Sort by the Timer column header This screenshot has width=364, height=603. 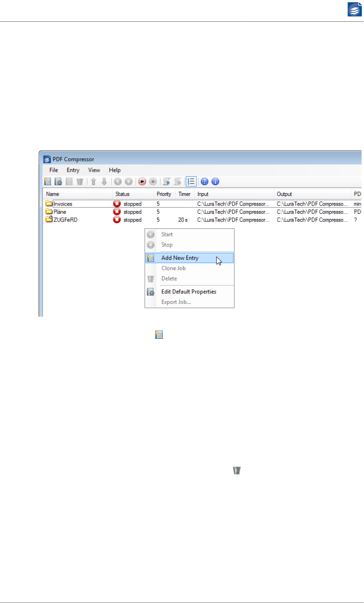tap(185, 194)
